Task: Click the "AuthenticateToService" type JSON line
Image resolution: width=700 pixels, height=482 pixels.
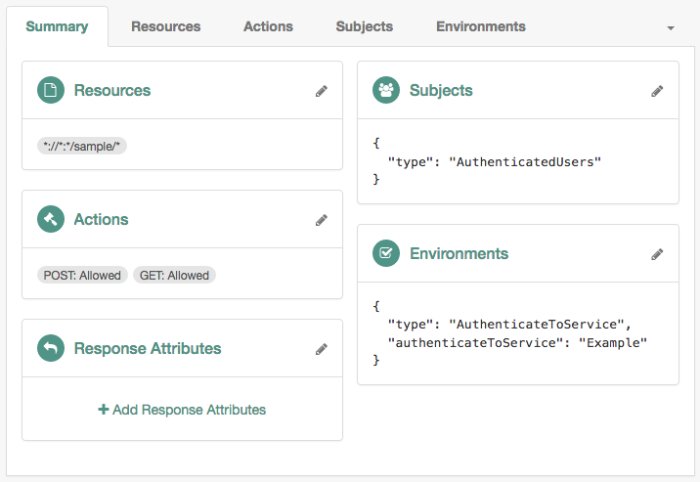Action: point(509,324)
